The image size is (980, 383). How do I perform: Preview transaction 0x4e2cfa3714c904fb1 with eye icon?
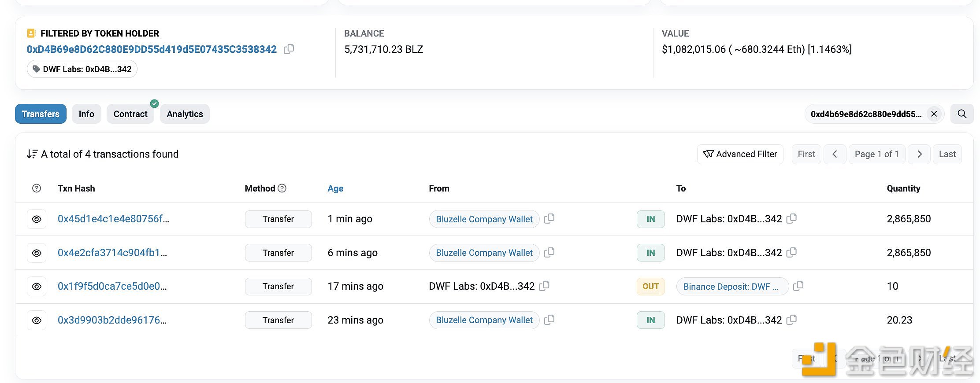[37, 253]
